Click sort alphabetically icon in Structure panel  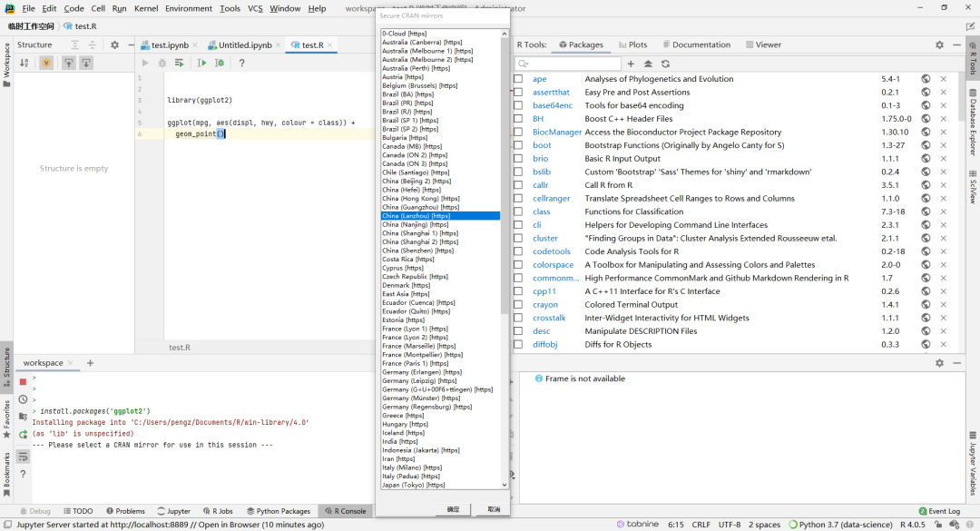(x=24, y=63)
